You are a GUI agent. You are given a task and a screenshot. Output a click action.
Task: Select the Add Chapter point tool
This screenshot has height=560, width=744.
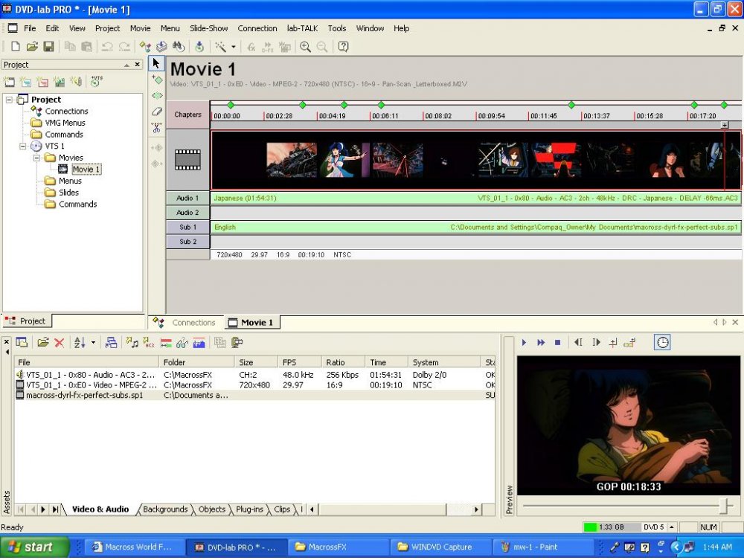(156, 79)
